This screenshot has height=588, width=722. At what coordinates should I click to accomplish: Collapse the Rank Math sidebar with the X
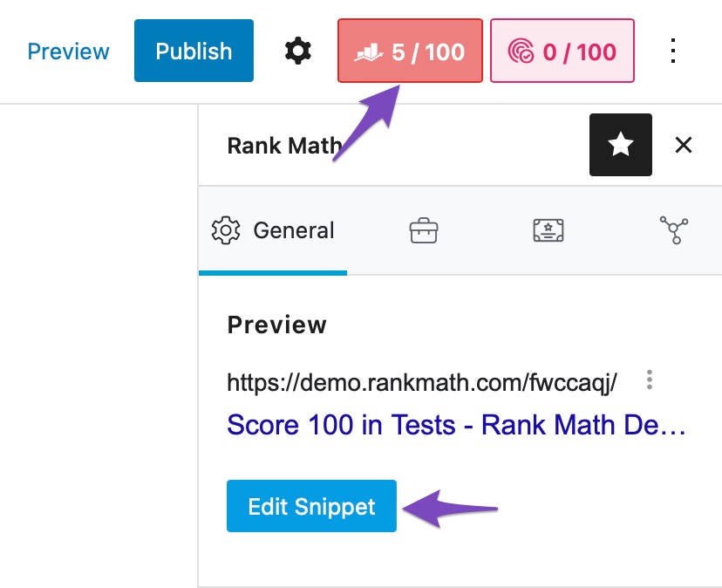pos(685,145)
